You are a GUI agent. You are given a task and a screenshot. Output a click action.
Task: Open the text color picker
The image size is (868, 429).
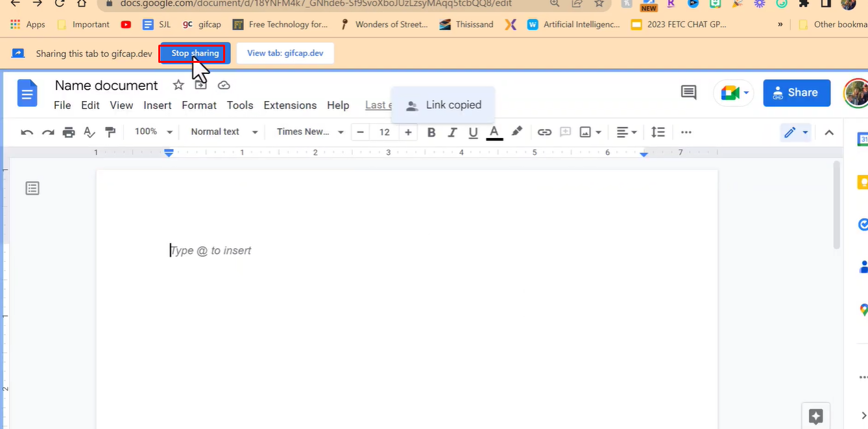[494, 132]
